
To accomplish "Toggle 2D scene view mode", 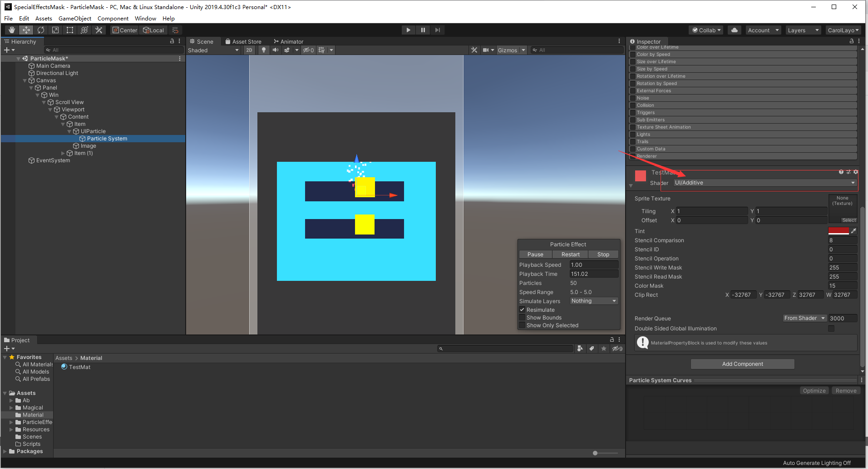I will (249, 50).
